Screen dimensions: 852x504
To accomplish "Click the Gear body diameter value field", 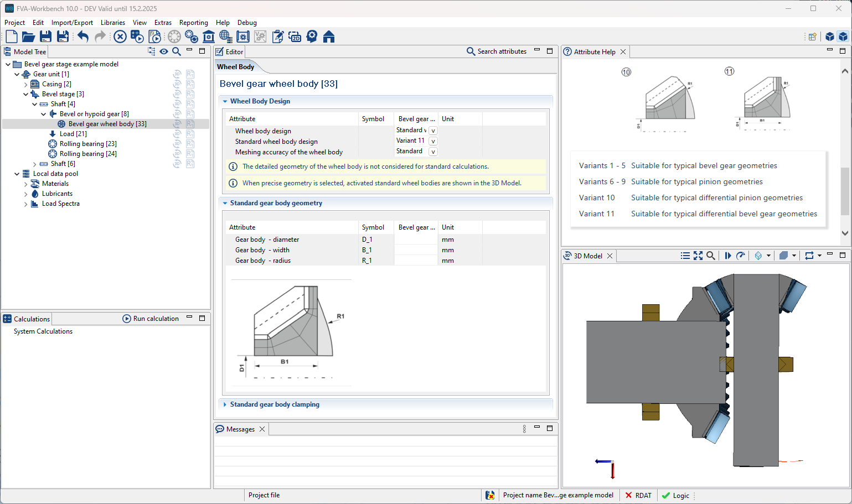I will (x=416, y=240).
